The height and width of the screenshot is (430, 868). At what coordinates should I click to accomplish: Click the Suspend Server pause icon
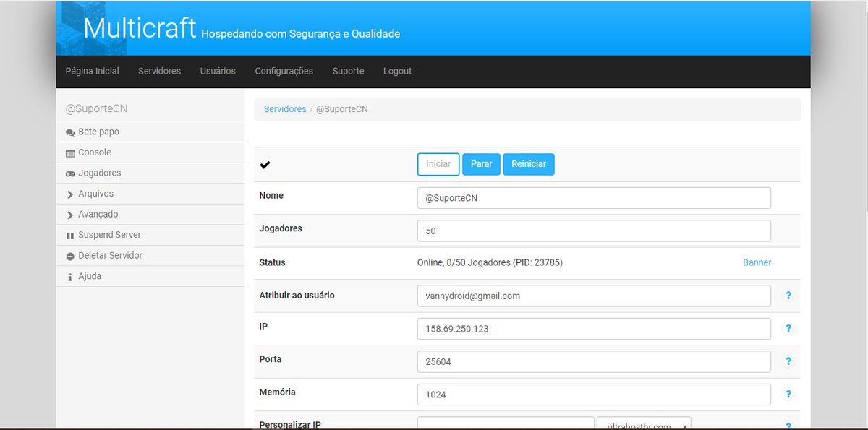pyautogui.click(x=69, y=234)
